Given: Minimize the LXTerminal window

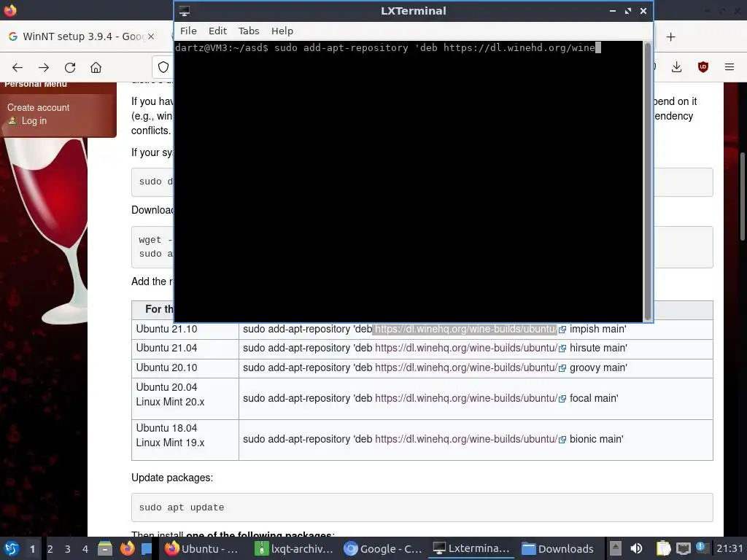Looking at the screenshot, I should (x=613, y=11).
